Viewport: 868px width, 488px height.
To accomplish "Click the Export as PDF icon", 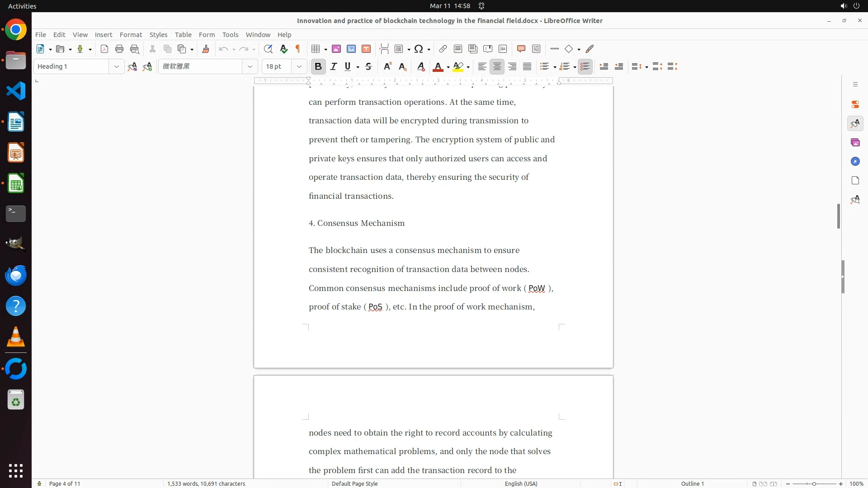I will tap(104, 49).
